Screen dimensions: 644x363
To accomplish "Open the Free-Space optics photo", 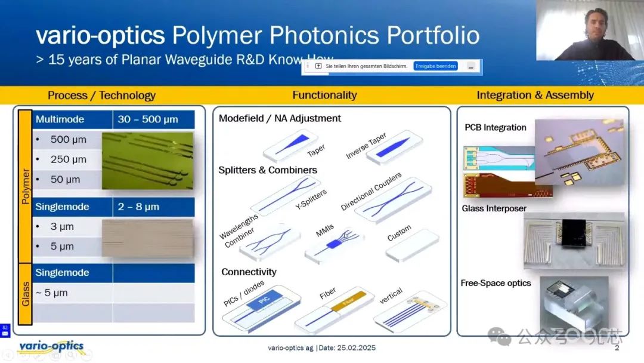I will pos(574,304).
